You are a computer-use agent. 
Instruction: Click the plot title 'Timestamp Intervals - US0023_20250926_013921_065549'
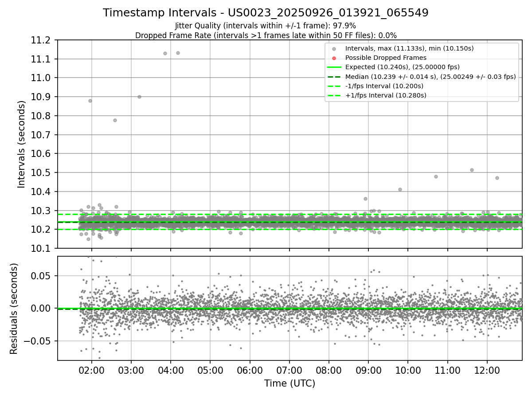[x=266, y=13]
